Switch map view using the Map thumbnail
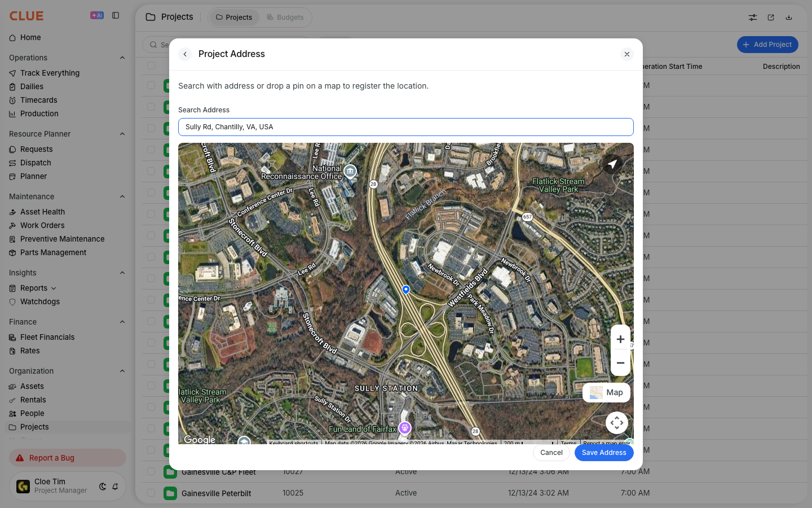The image size is (812, 508). click(x=606, y=392)
